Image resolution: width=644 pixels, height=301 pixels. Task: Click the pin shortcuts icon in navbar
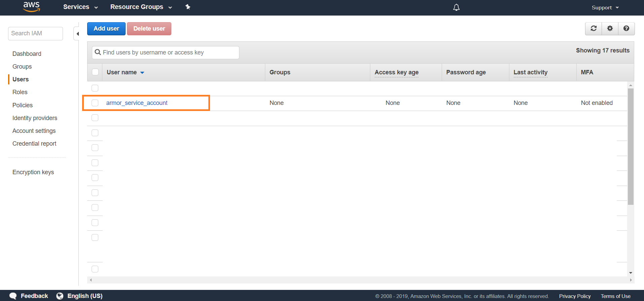[188, 7]
